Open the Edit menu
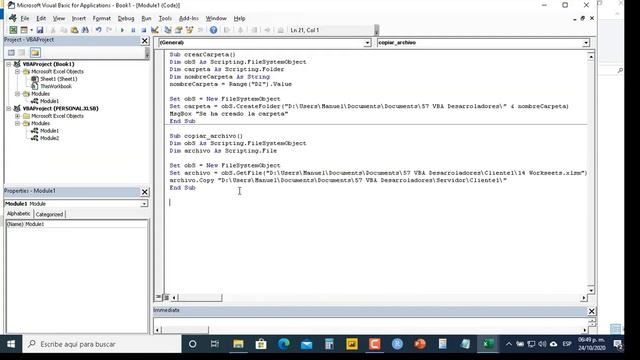The image size is (640, 360). (x=41, y=18)
